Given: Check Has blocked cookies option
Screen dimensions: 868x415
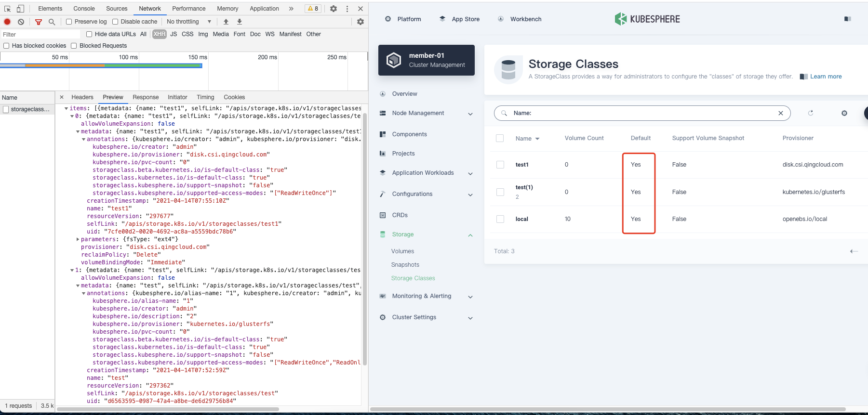Looking at the screenshot, I should point(6,46).
